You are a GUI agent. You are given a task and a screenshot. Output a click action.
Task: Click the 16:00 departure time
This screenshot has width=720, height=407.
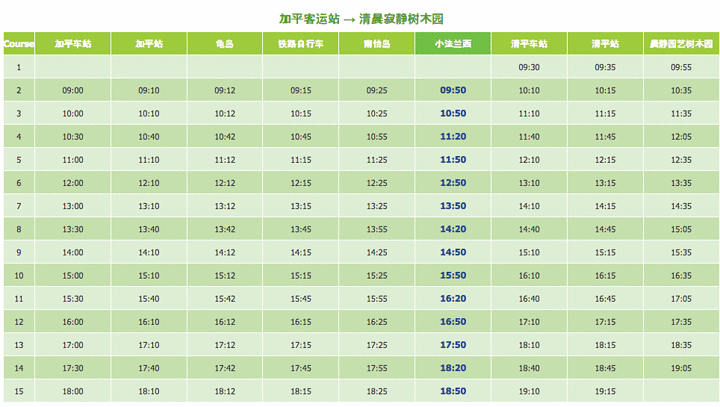(73, 322)
